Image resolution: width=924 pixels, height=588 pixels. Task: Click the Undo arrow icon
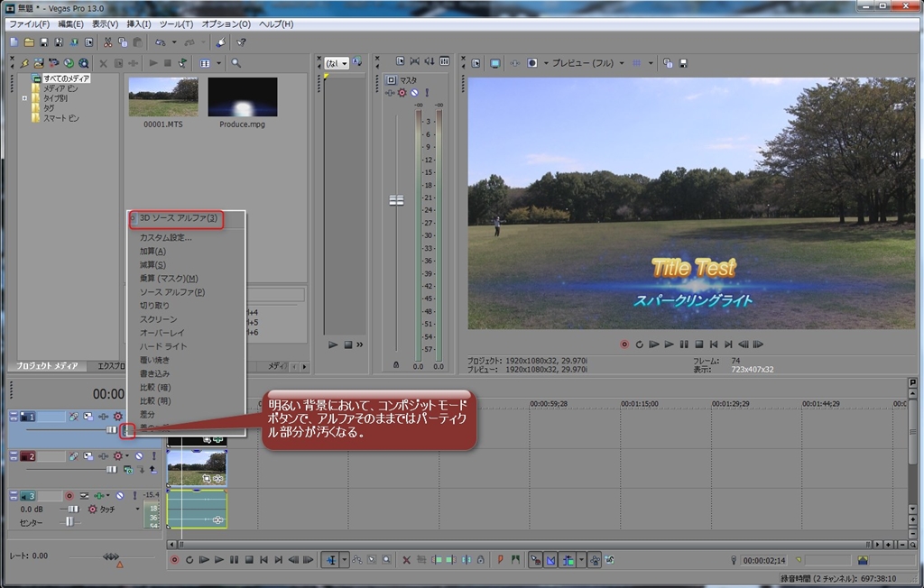[x=161, y=42]
